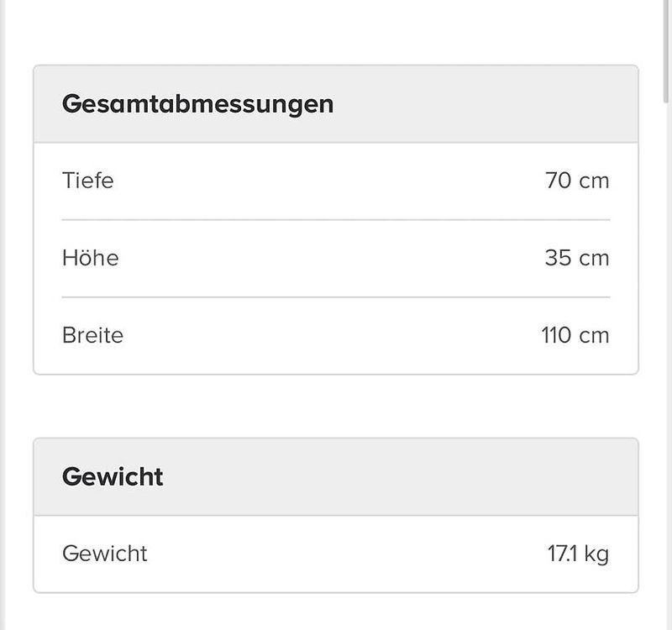
Task: Click the bold Gewicht heading text
Action: [x=113, y=476]
